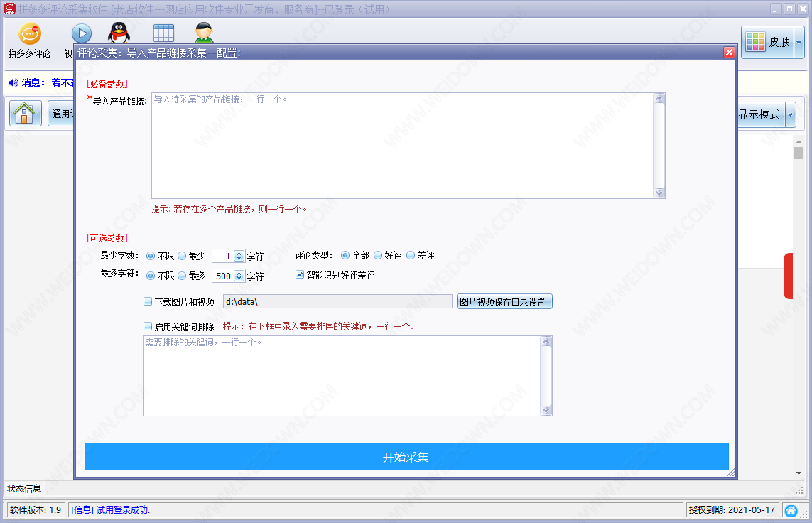Click scroll-up arrow of product links box
Image resolution: width=812 pixels, height=523 pixels.
pos(659,98)
